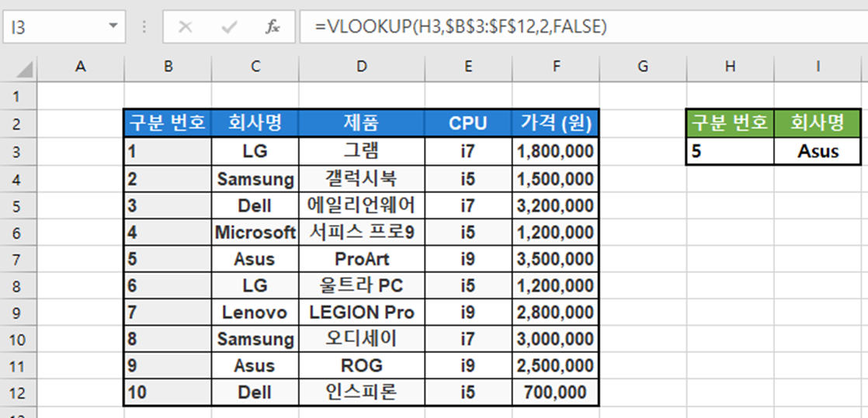
Task: Click the price cell 700,000
Action: click(x=556, y=392)
